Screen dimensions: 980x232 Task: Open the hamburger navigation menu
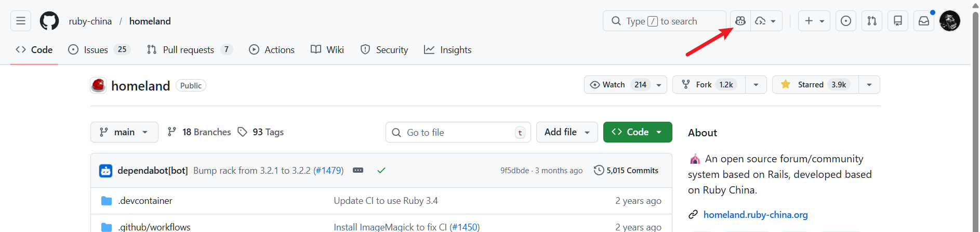coord(21,21)
